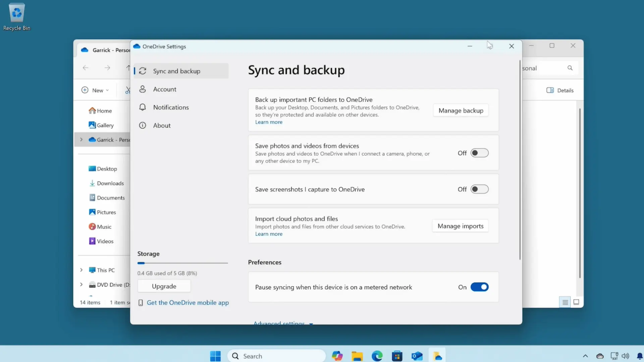Click the File Explorer Forward arrow
This screenshot has height=362, width=644.
pos(107,68)
